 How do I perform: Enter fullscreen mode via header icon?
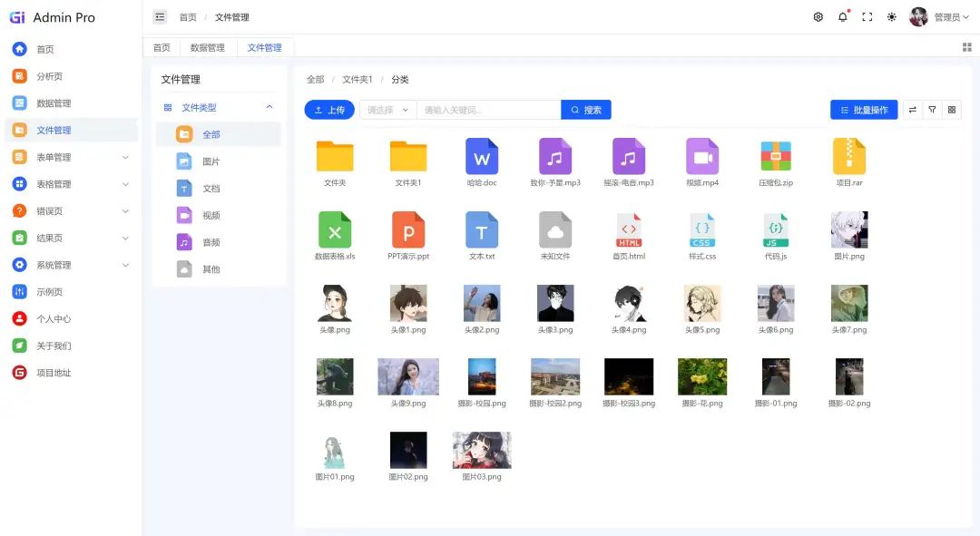(x=867, y=17)
